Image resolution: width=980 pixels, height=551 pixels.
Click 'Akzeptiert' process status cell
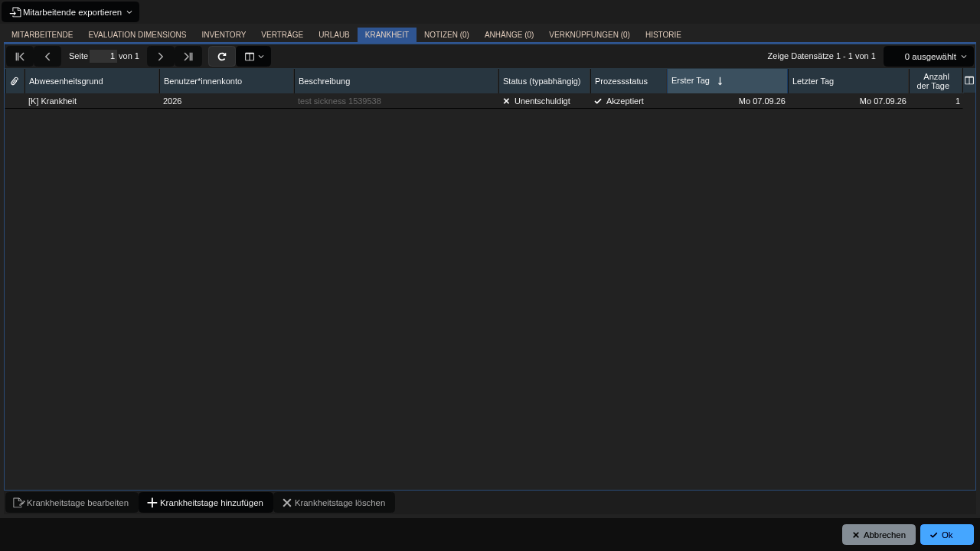tap(629, 101)
